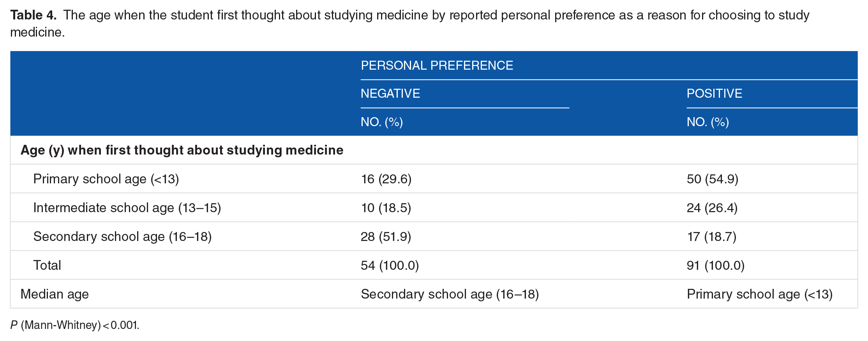Click the NEGATIVE column header
This screenshot has width=868, height=341.
click(x=390, y=93)
